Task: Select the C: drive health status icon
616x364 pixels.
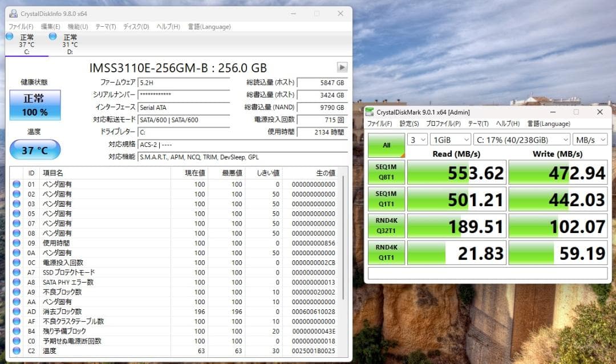Action: click(x=10, y=38)
